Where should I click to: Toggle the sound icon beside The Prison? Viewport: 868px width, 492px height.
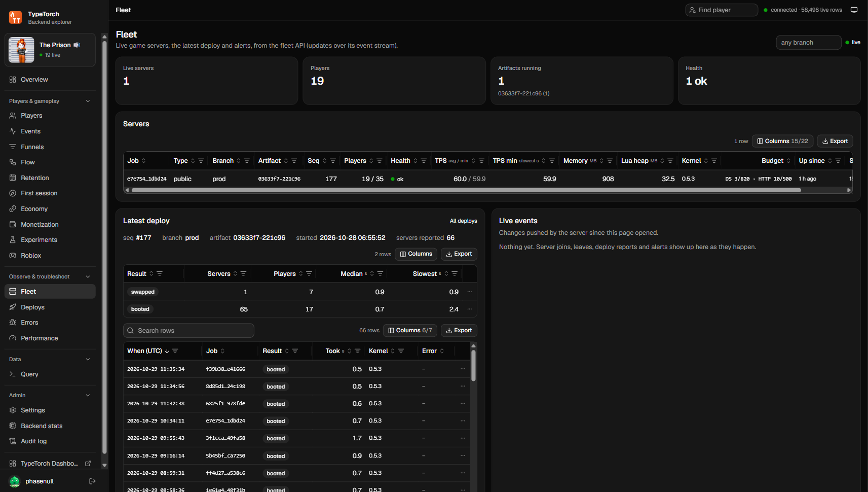(x=77, y=45)
